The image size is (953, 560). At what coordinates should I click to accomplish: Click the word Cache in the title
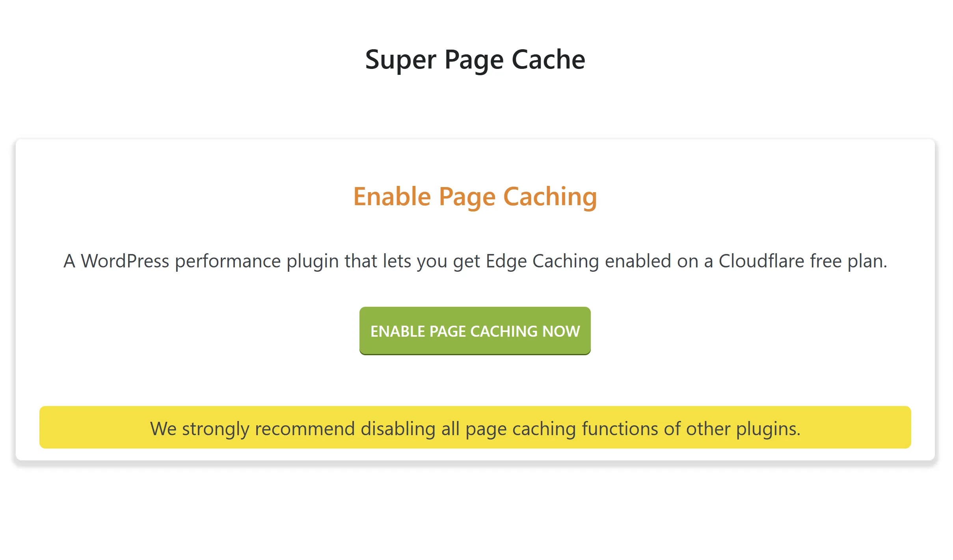548,59
